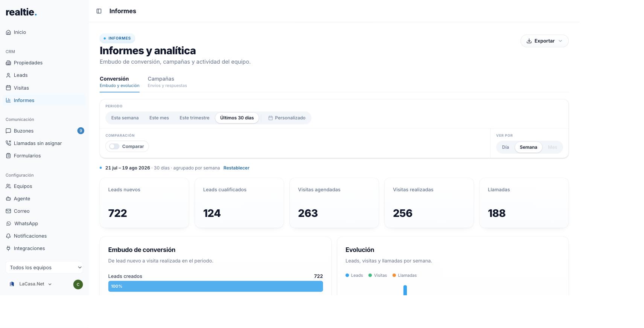Click the Integraciones plug icon
644x328 pixels.
8,249
